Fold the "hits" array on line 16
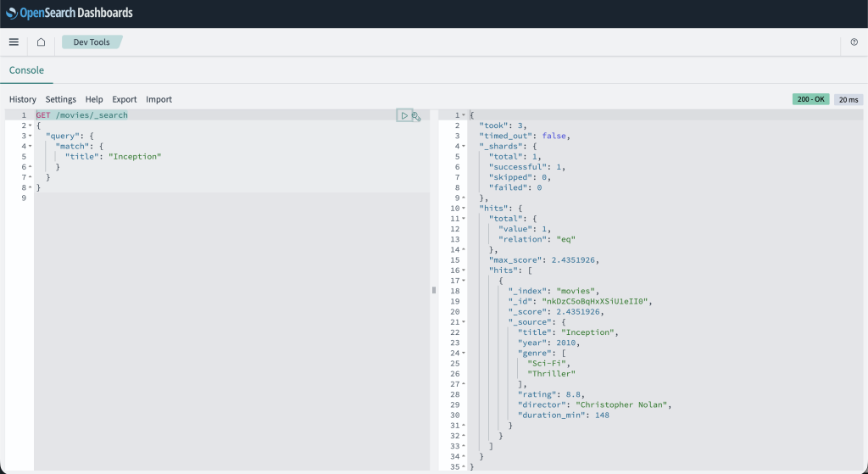The image size is (868, 474). (x=464, y=270)
